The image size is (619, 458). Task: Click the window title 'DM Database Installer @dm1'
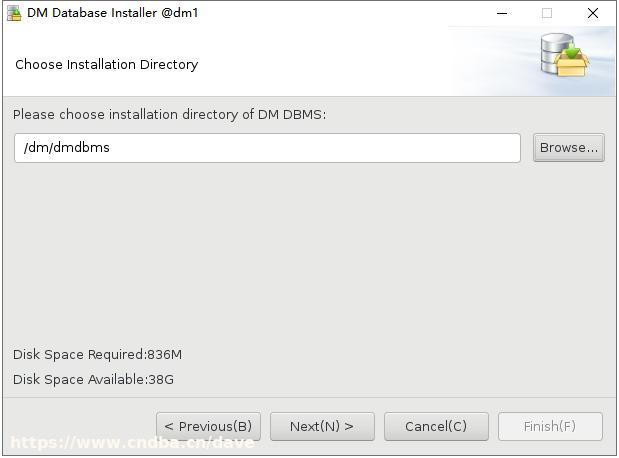pyautogui.click(x=113, y=13)
